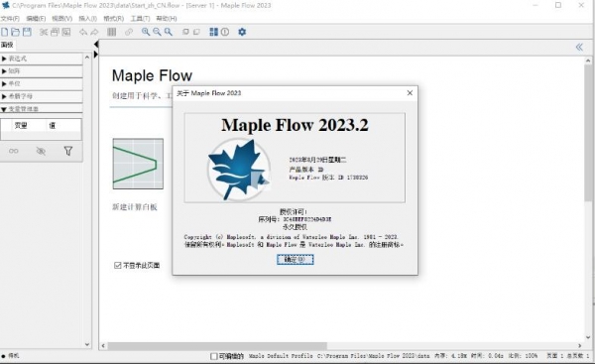Expand the 希腊字母 palette section
The image size is (595, 364).
[x=42, y=96]
